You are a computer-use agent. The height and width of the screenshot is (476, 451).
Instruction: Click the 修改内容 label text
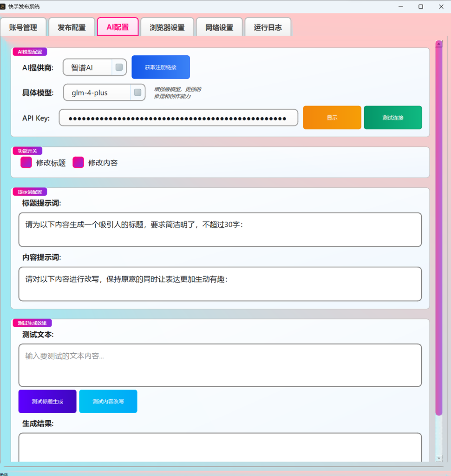click(103, 163)
